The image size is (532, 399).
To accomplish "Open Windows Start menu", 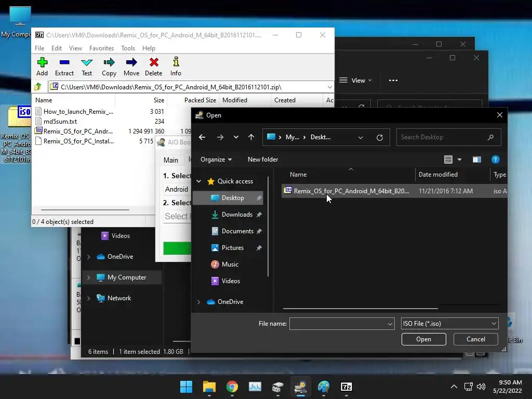I will click(x=186, y=387).
